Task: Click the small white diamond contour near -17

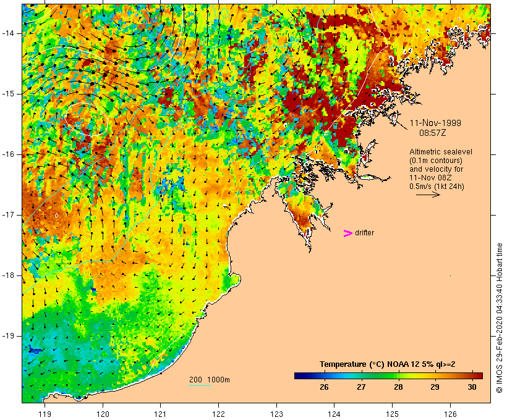Action: pos(57,215)
